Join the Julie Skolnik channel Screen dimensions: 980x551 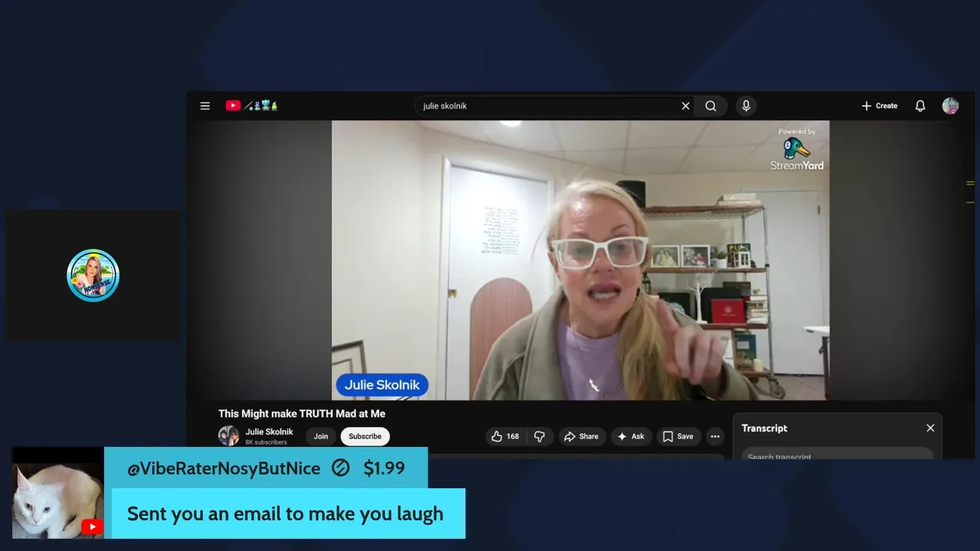321,436
